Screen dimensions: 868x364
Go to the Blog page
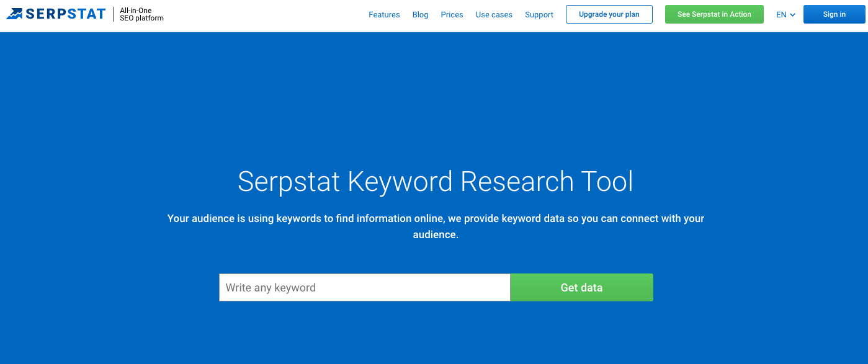[x=420, y=15]
